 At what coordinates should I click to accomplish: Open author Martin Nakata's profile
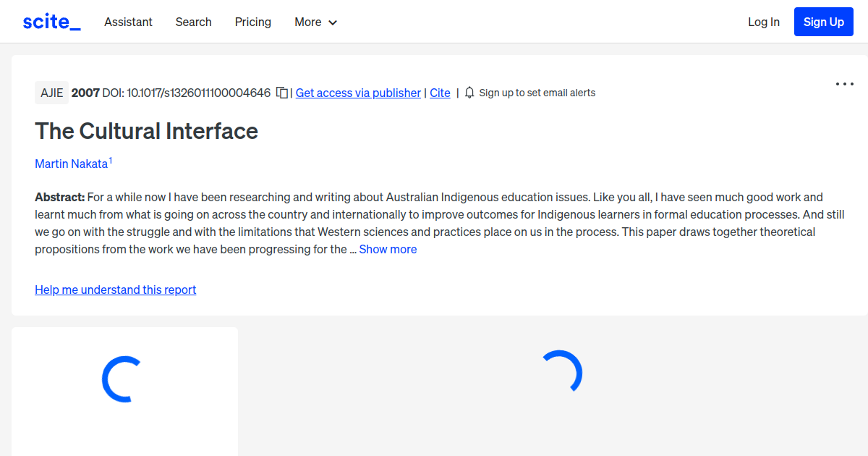pyautogui.click(x=71, y=164)
